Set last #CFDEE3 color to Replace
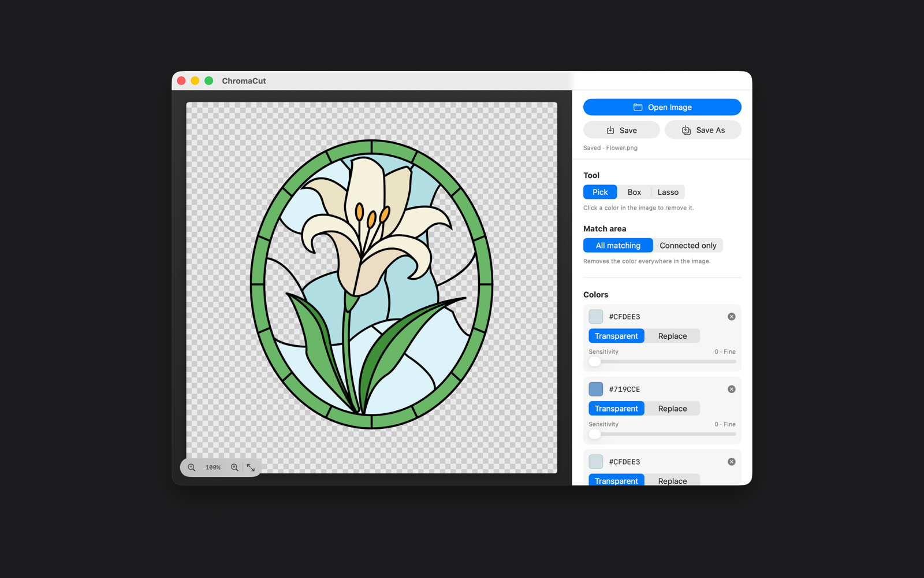924x578 pixels. click(x=672, y=480)
